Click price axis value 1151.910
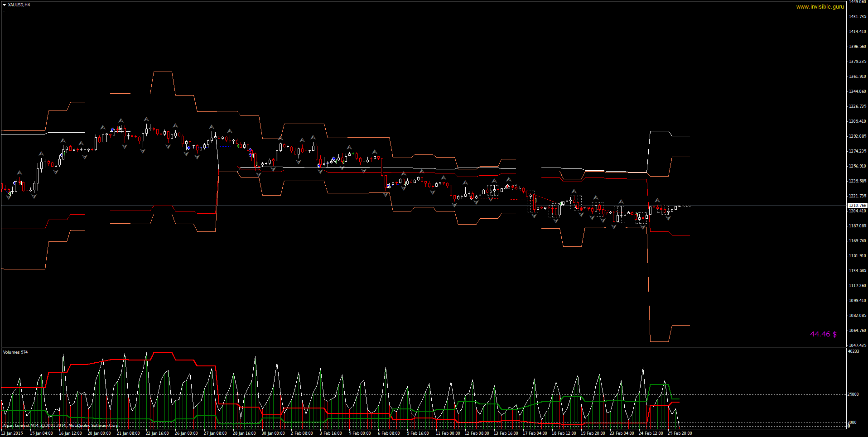The height and width of the screenshot is (437, 868). [x=857, y=256]
